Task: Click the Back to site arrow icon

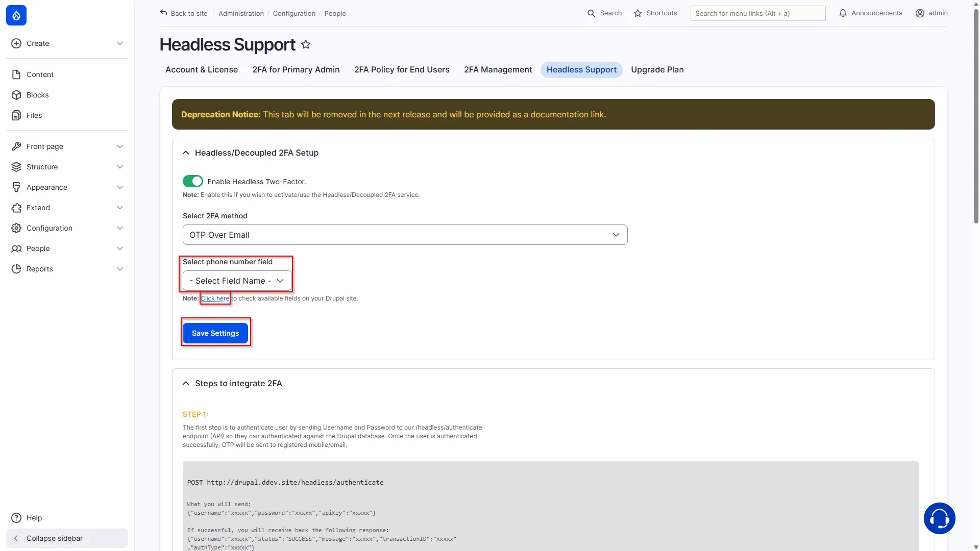Action: pos(163,13)
